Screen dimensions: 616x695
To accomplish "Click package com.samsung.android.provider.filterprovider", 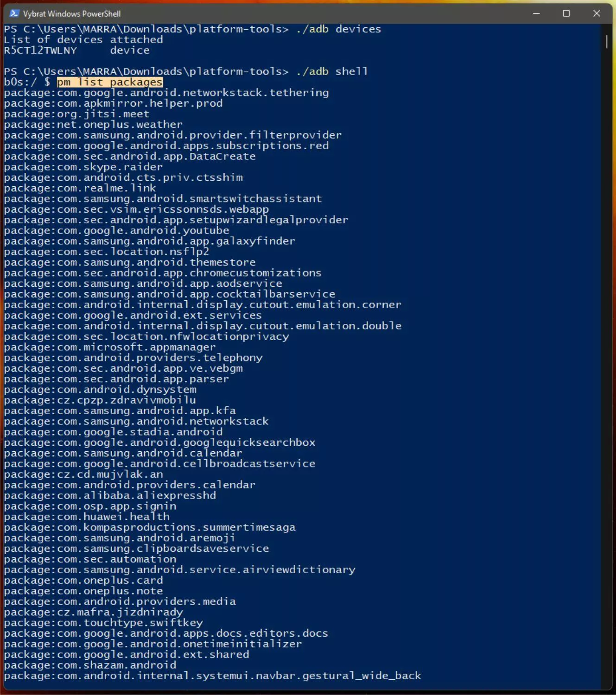I will tap(173, 135).
